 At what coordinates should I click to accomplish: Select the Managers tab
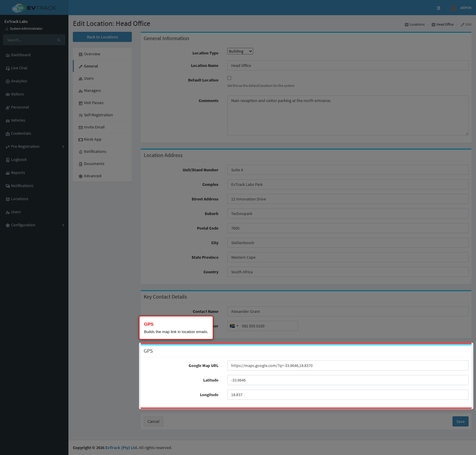coord(102,91)
